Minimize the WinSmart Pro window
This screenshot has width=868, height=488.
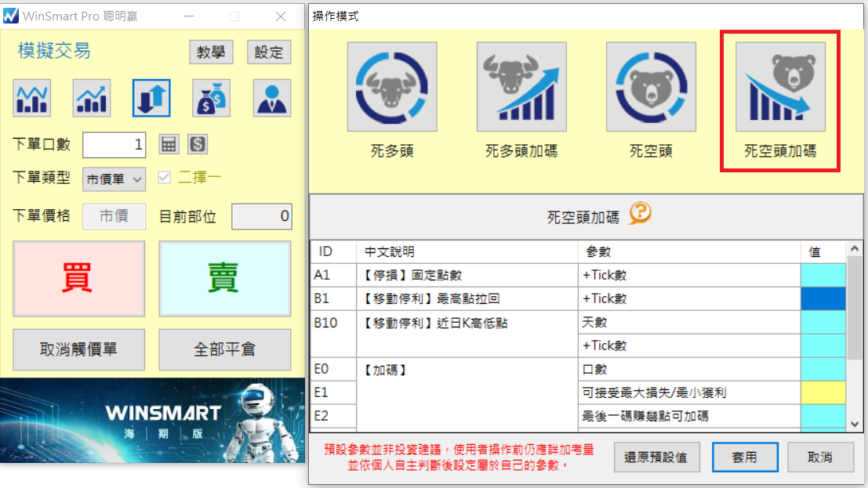(189, 16)
